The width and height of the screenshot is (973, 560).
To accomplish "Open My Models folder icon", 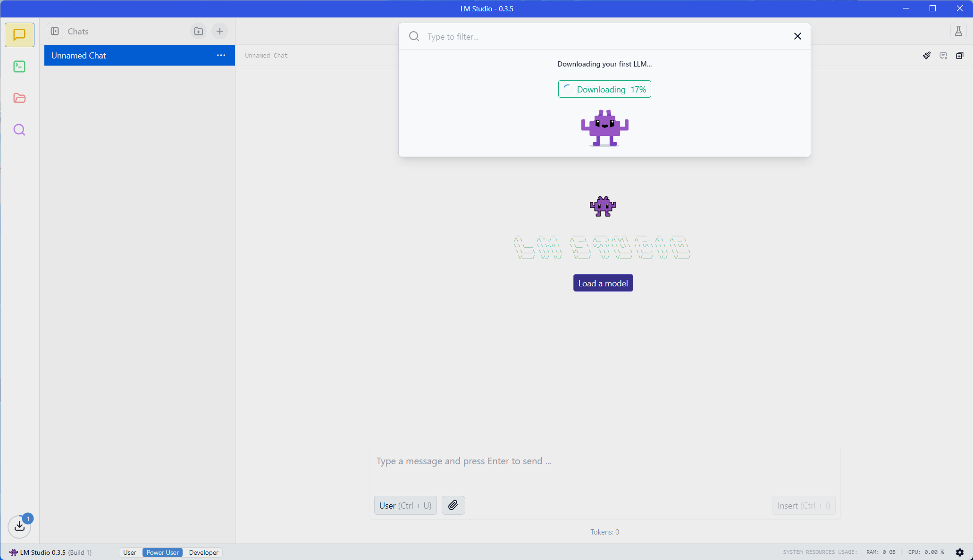I will (19, 98).
